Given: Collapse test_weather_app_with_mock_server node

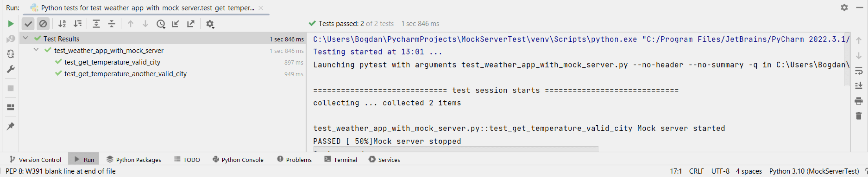Looking at the screenshot, I should click(36, 50).
